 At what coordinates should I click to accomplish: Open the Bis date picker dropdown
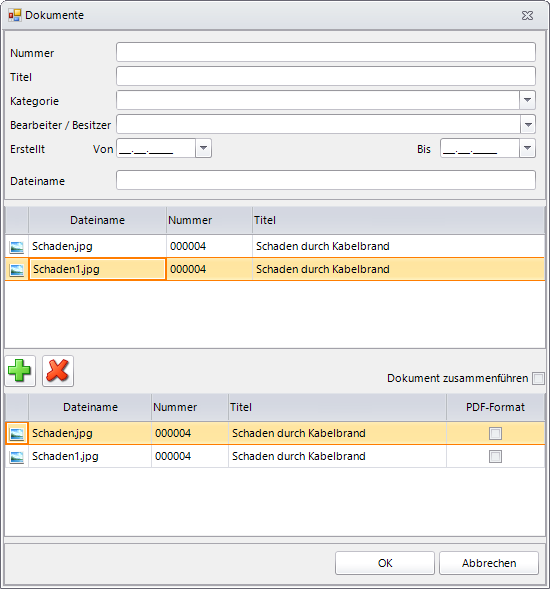tap(527, 148)
